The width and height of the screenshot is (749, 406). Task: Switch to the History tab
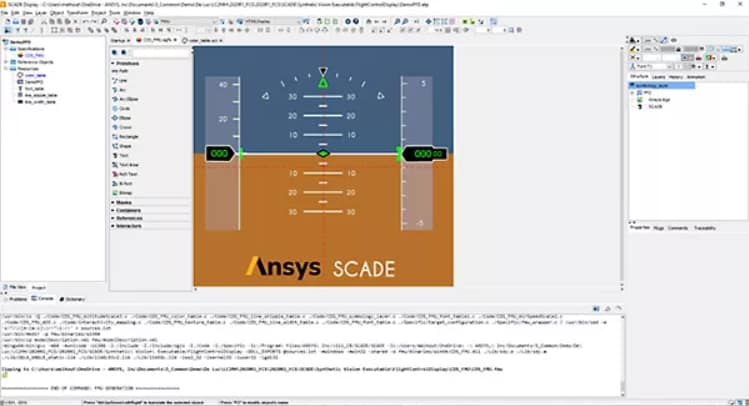(675, 76)
